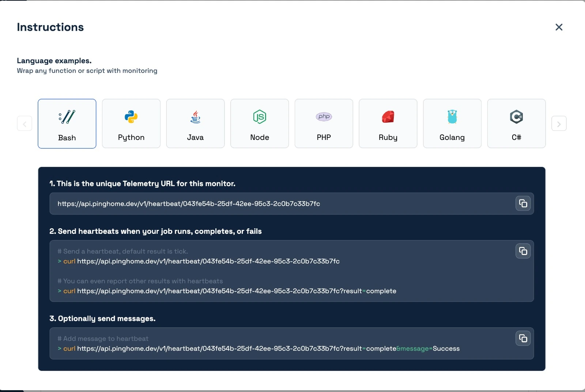Open the Golang example

(x=452, y=123)
